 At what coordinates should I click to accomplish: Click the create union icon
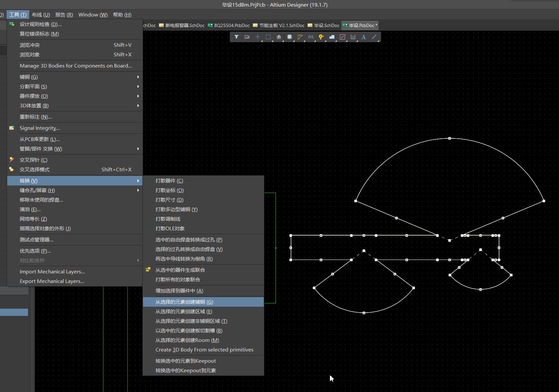pyautogui.click(x=148, y=270)
